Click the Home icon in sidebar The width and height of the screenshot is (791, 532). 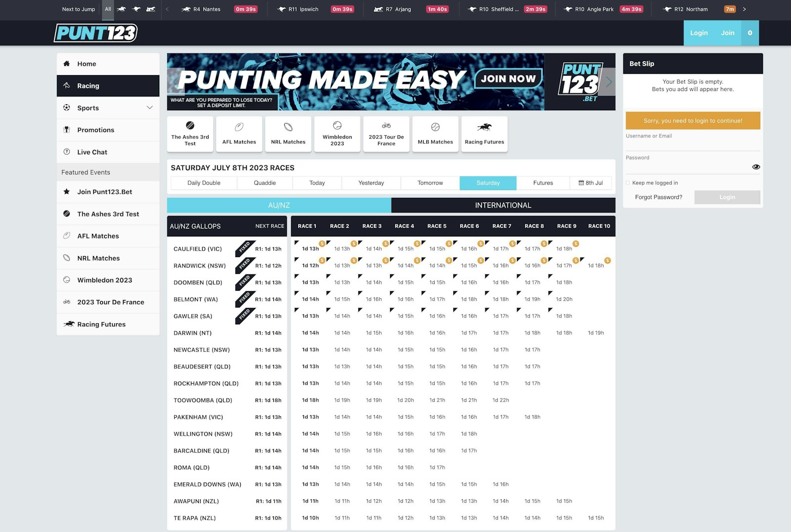pos(67,64)
